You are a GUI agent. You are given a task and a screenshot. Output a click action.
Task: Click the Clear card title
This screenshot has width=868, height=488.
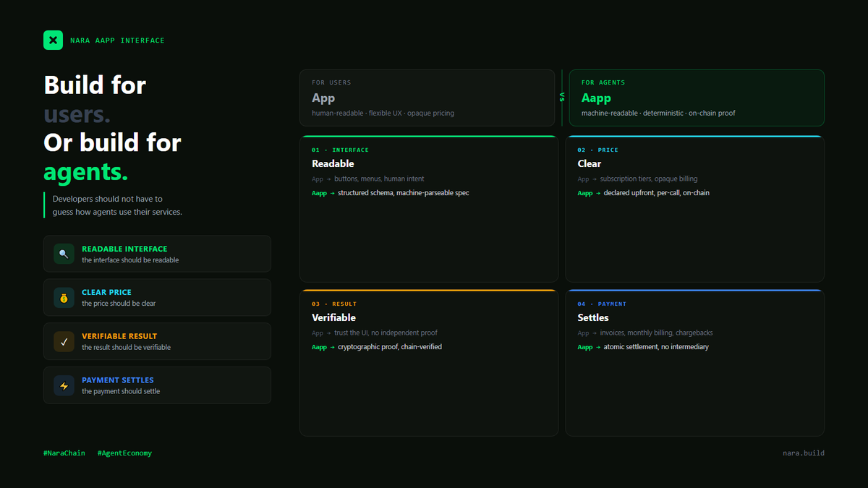[590, 164]
